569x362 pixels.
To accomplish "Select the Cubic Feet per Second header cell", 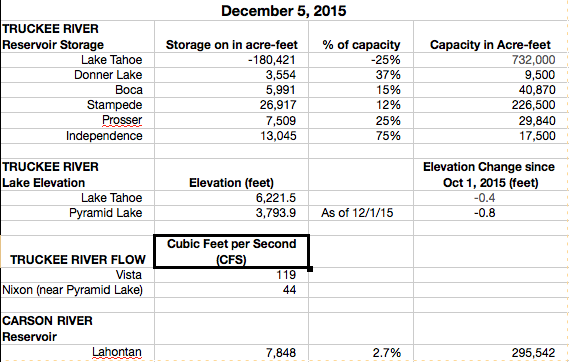I will click(232, 251).
